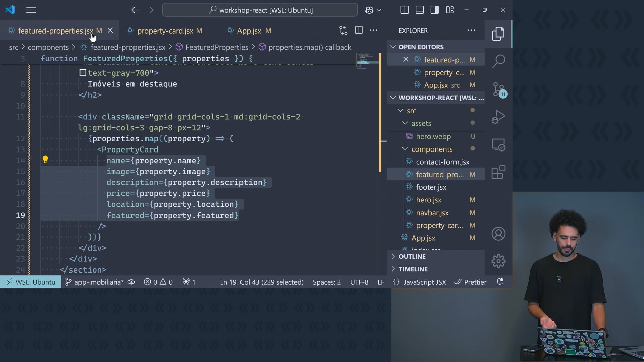
Task: Expand the TIMELINE section
Action: tap(413, 269)
